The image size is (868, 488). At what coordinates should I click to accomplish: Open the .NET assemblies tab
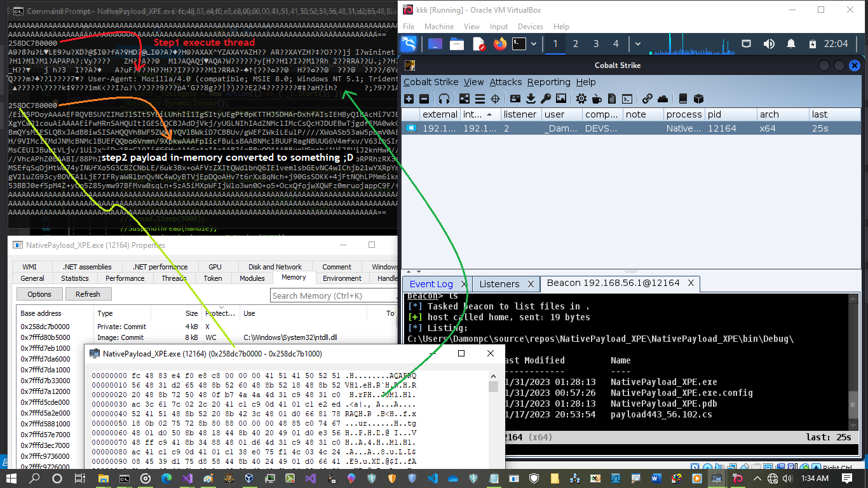pyautogui.click(x=88, y=267)
